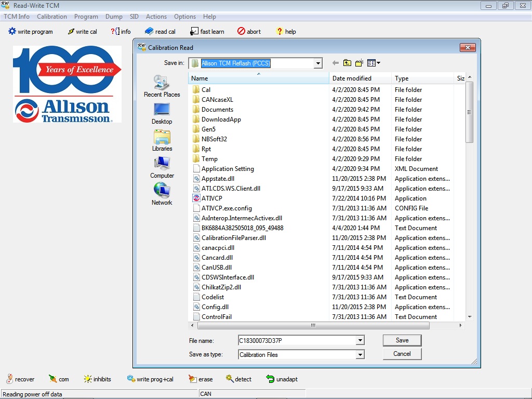532x399 pixels.
Task: Select the CANcaseXL folder
Action: (x=212, y=99)
